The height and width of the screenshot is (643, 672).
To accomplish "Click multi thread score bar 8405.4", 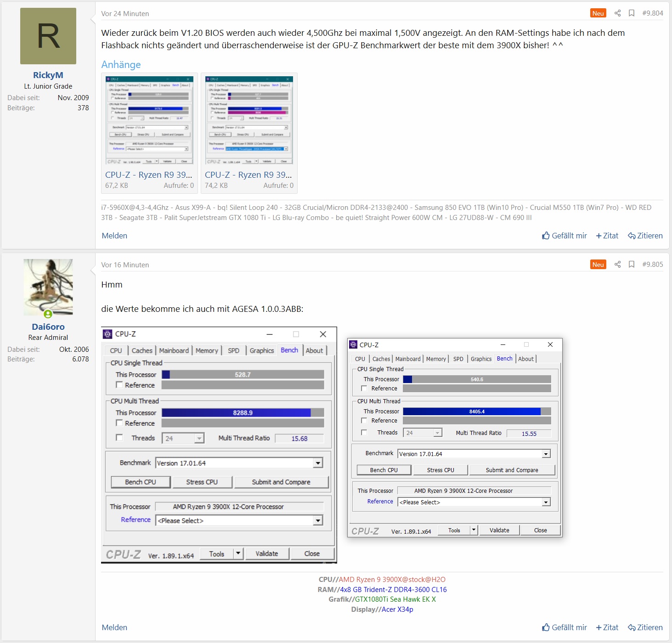I will point(477,412).
